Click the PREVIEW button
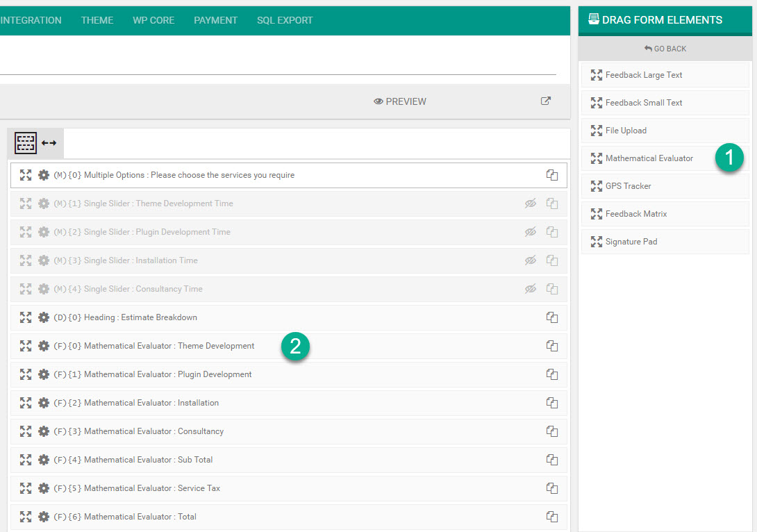Image resolution: width=757 pixels, height=532 pixels. [400, 101]
